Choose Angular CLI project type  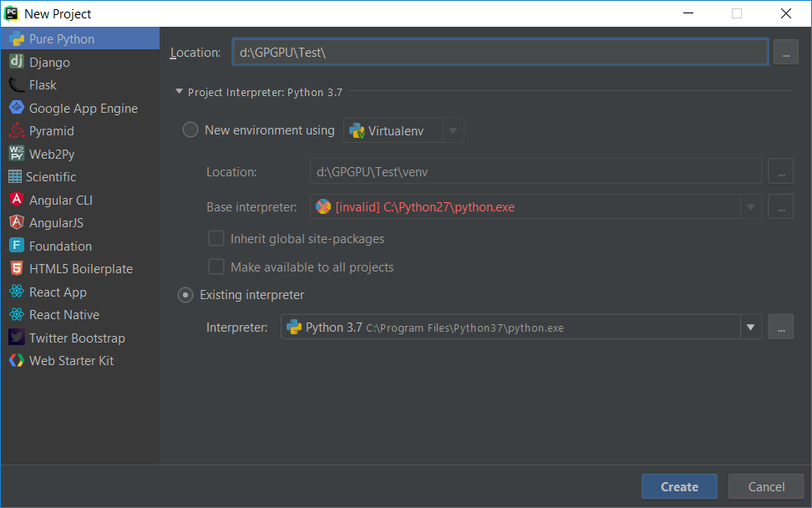click(x=80, y=200)
